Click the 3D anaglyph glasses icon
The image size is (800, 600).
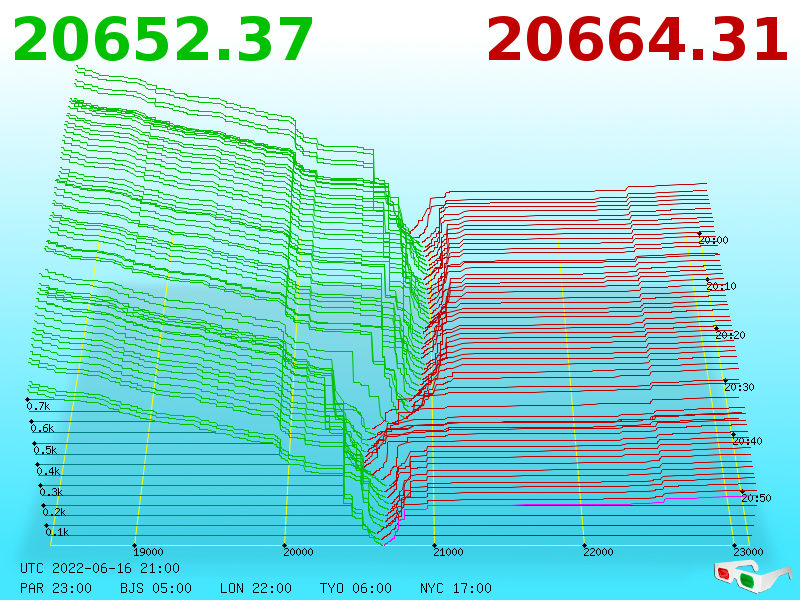point(751,576)
